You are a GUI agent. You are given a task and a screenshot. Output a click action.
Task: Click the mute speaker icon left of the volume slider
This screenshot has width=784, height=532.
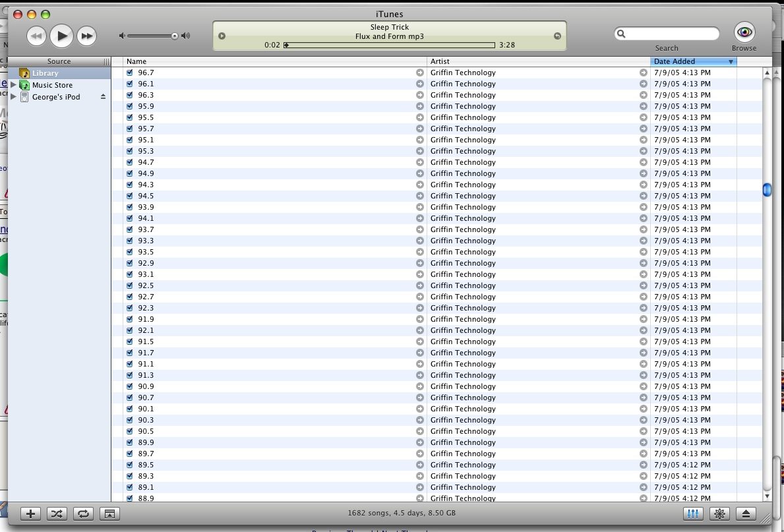pos(121,36)
